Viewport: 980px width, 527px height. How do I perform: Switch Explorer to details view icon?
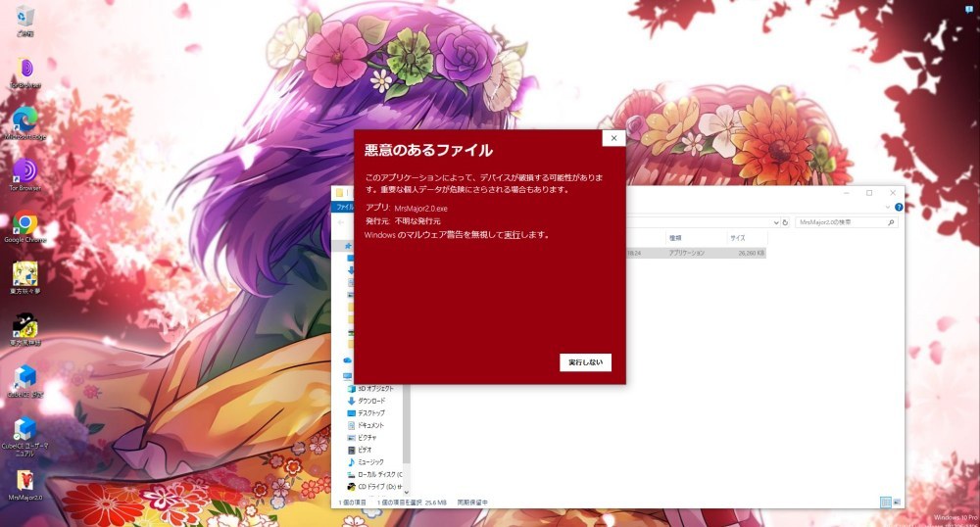tap(886, 503)
